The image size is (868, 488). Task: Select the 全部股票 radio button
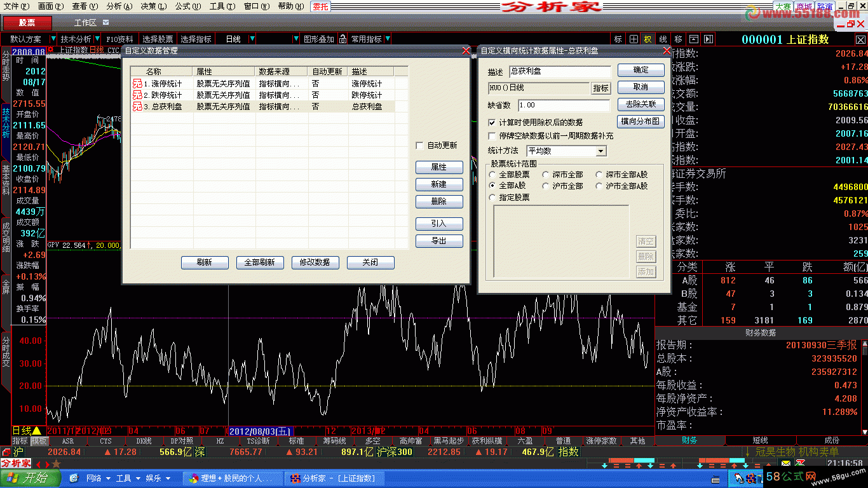(492, 174)
